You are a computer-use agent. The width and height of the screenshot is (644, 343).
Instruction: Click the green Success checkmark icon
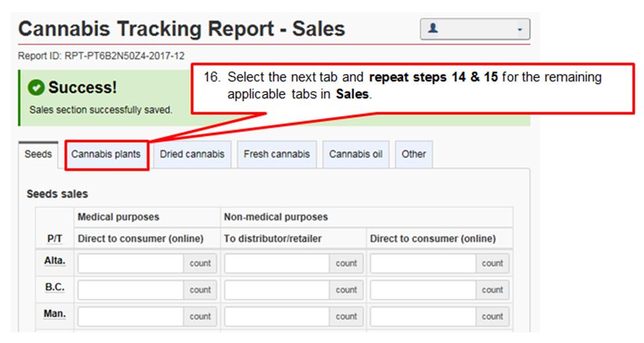(x=37, y=88)
